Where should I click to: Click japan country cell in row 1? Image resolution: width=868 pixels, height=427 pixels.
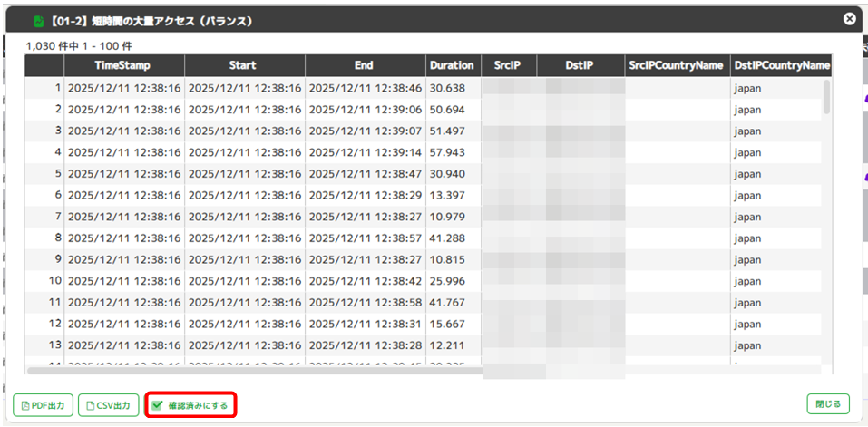[x=776, y=88]
